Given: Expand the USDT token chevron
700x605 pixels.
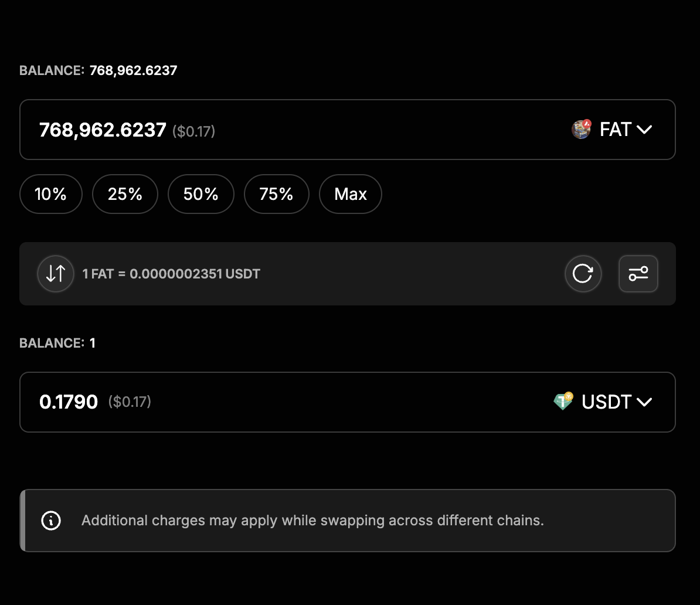Looking at the screenshot, I should point(644,402).
